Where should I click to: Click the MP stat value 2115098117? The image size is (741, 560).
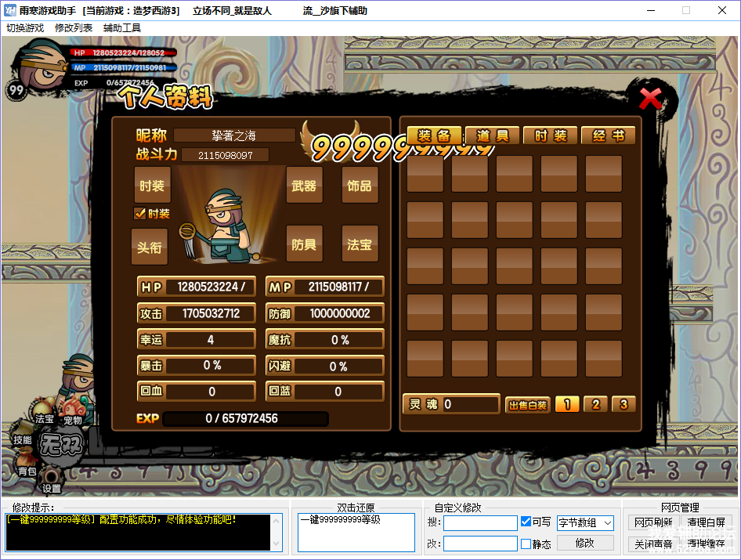pyautogui.click(x=338, y=287)
